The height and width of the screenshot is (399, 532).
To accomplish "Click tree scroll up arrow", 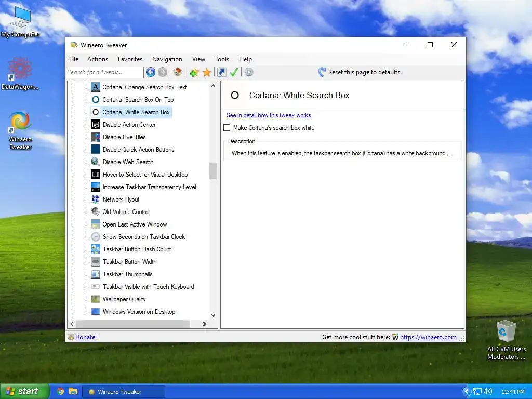I will click(213, 86).
